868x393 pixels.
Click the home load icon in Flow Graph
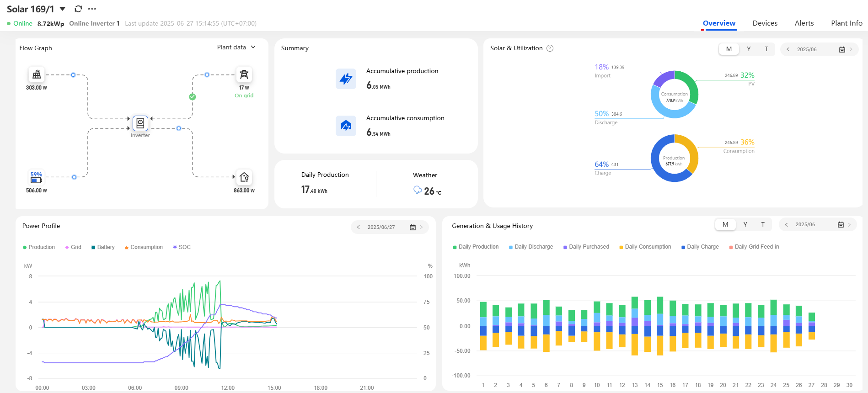(244, 177)
